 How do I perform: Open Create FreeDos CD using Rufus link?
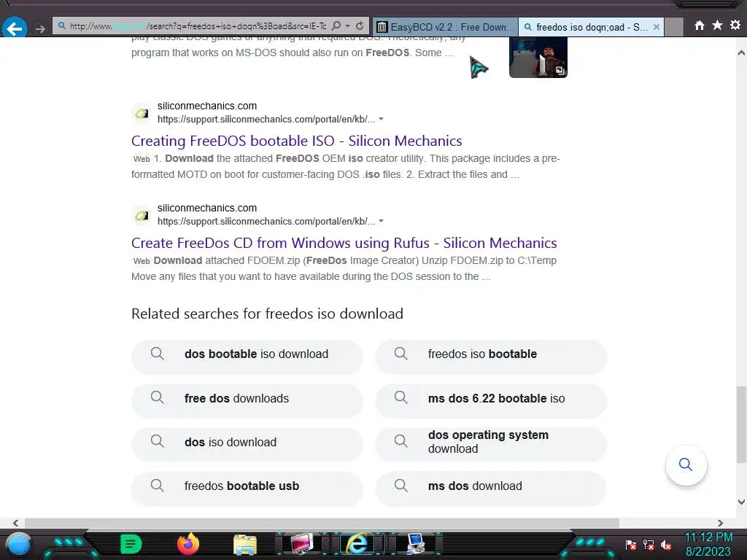point(344,243)
